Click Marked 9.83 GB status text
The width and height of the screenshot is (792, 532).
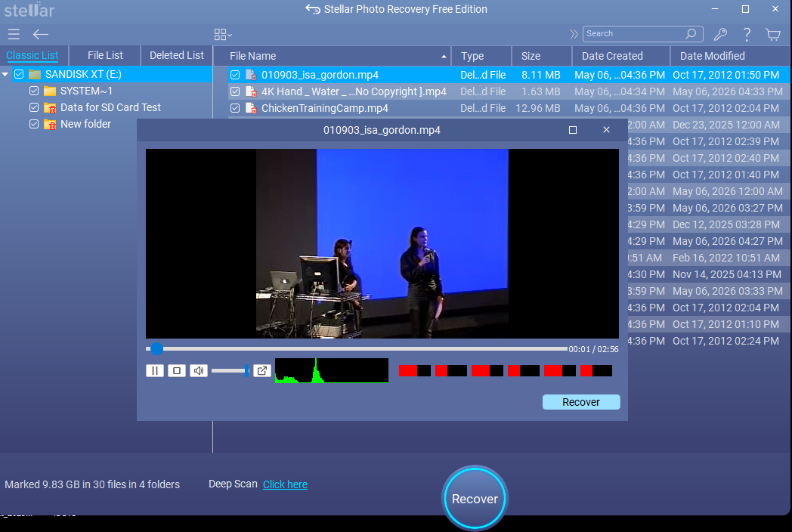click(x=92, y=484)
